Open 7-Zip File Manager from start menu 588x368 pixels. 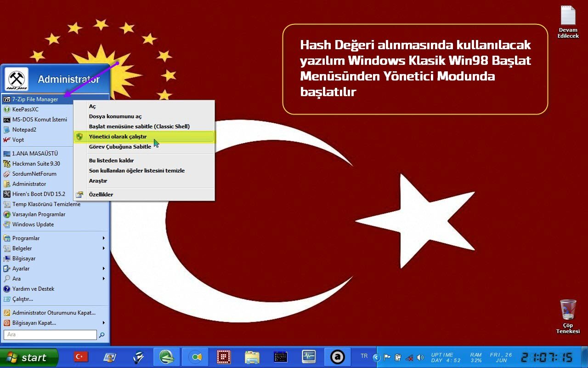[x=55, y=99]
